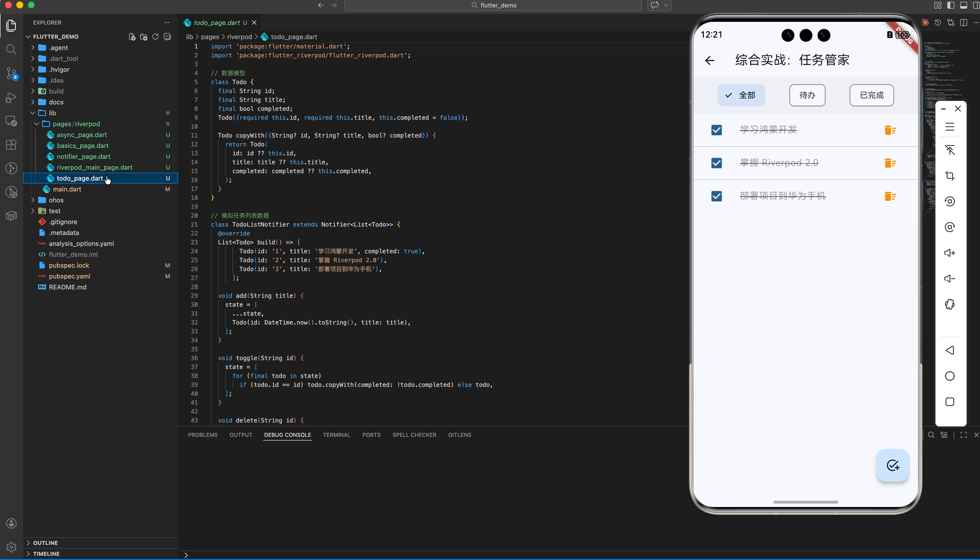Delete the 学习鸿蒙开发 task
The image size is (980, 560).
tap(889, 130)
